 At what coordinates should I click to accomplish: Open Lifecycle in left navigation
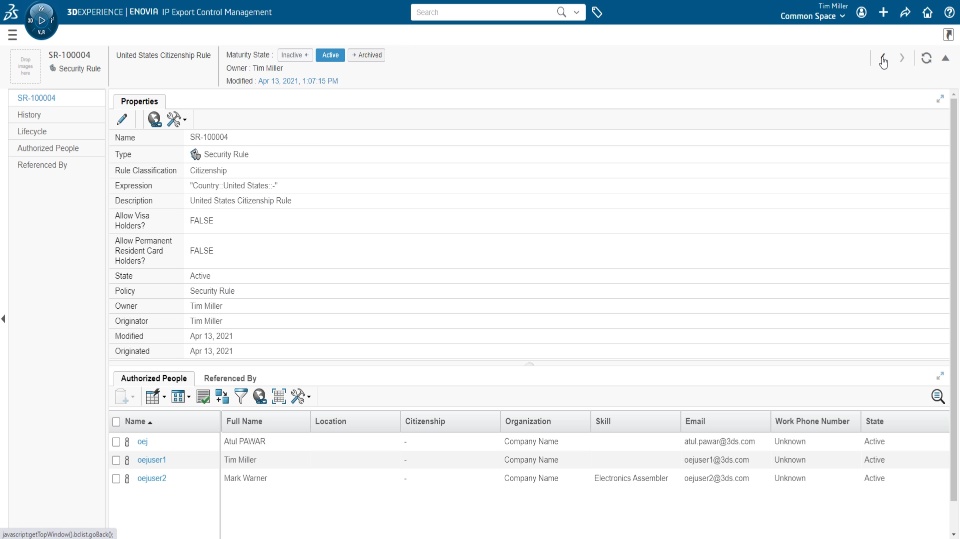pyautogui.click(x=57, y=131)
